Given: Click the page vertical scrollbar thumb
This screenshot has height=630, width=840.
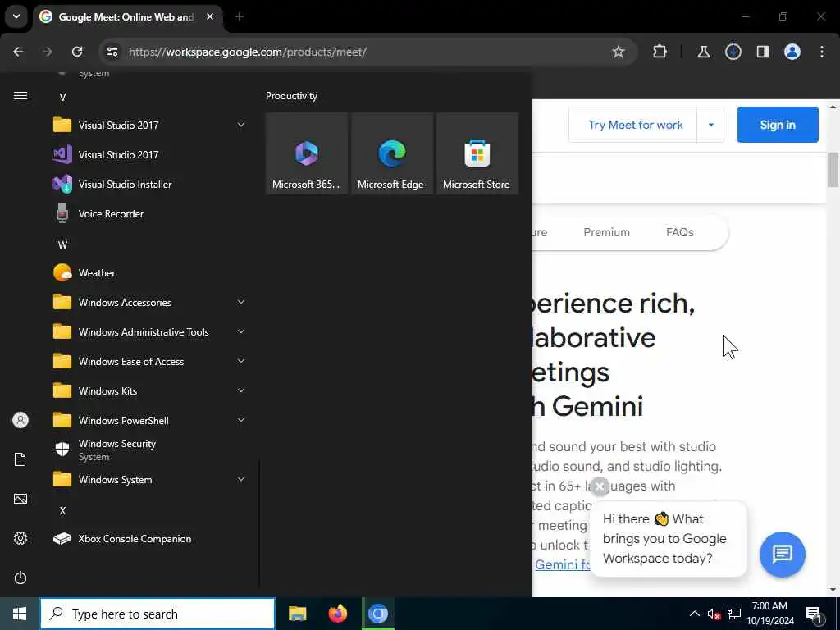Looking at the screenshot, I should pyautogui.click(x=833, y=170).
